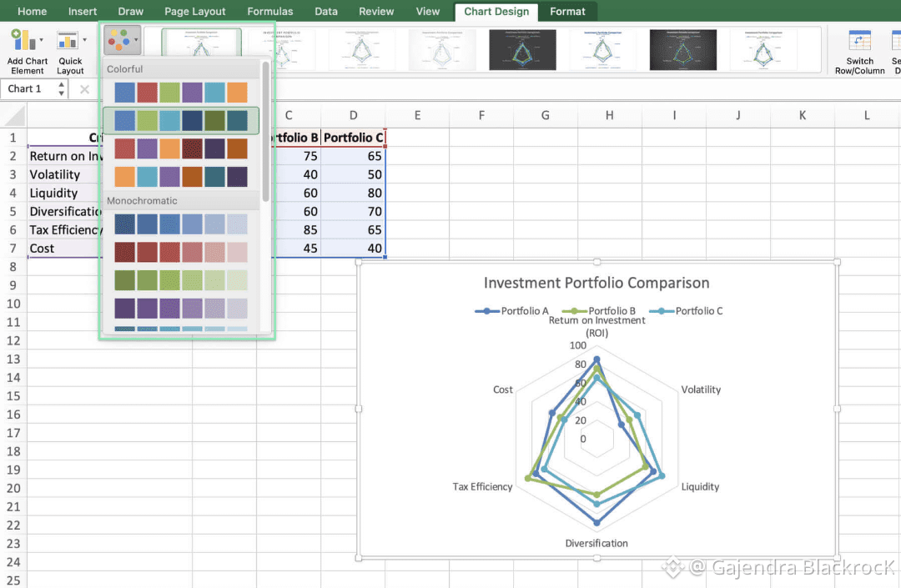This screenshot has width=901, height=588.
Task: Choose the first Colorful palette row
Action: click(181, 93)
